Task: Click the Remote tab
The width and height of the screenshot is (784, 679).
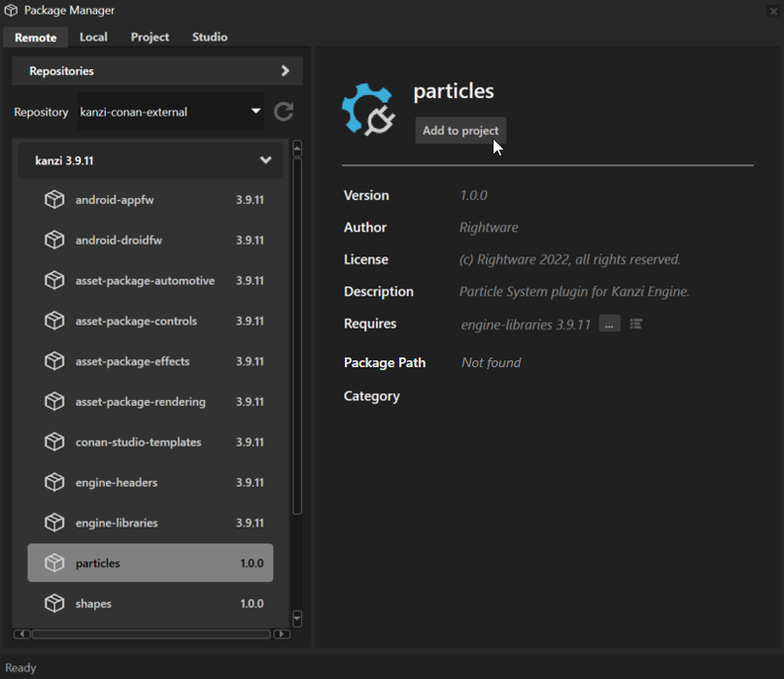Action: pyautogui.click(x=35, y=37)
